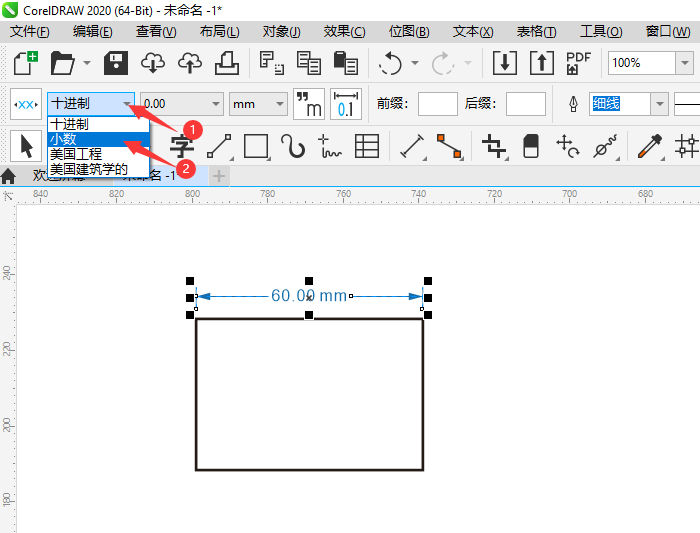Open the 表格(T) menu

click(x=536, y=32)
